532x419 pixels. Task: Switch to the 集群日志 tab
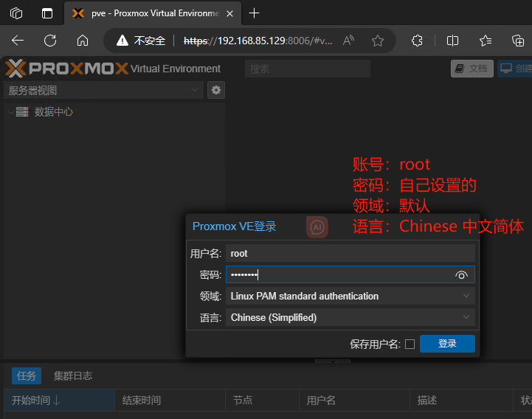tap(73, 375)
